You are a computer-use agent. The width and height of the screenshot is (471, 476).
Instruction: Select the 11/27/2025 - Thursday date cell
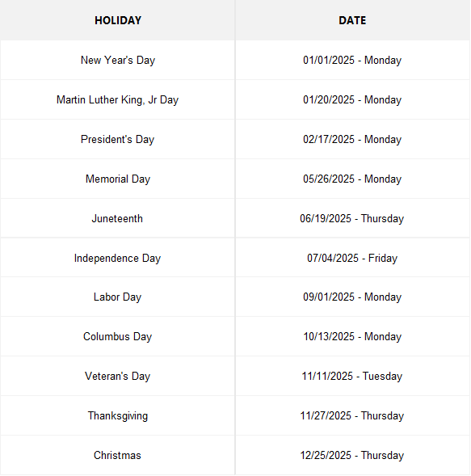point(352,415)
